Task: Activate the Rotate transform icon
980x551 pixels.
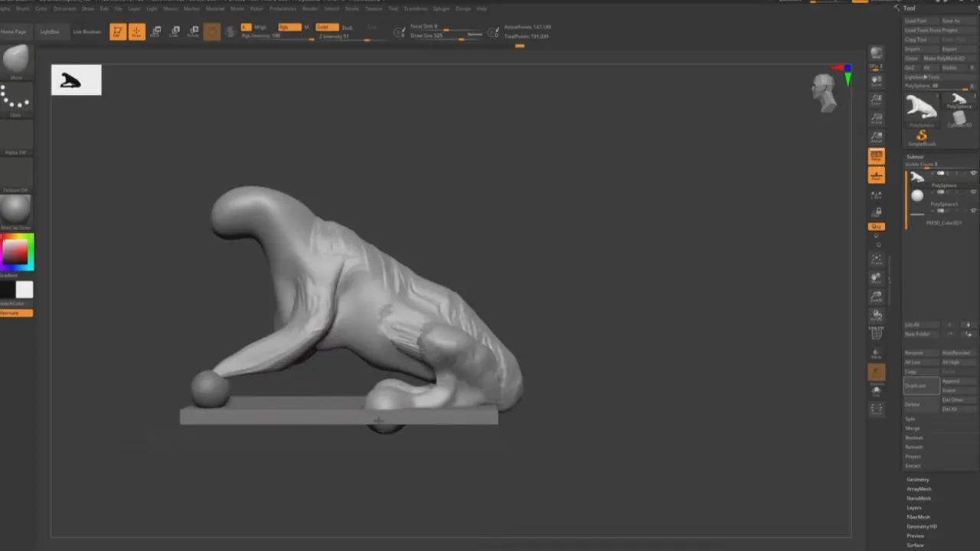Action: pyautogui.click(x=193, y=32)
